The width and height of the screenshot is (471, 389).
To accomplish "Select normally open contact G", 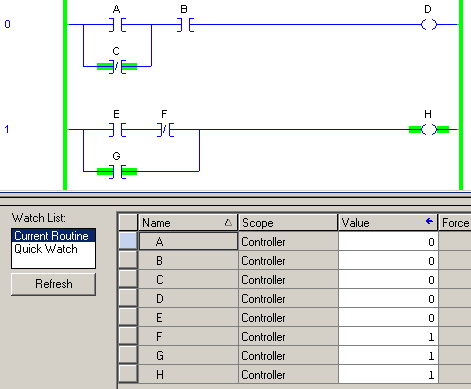I will [x=117, y=172].
